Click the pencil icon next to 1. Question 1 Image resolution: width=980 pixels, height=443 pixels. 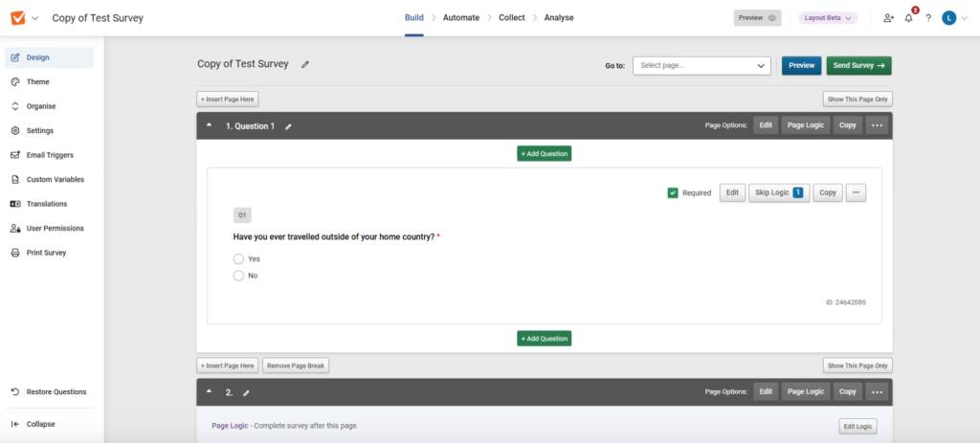tap(288, 126)
